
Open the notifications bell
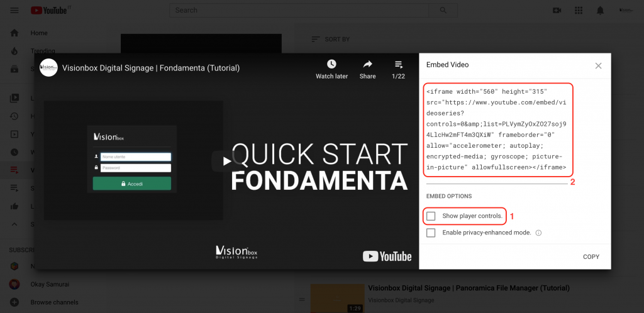pos(600,11)
